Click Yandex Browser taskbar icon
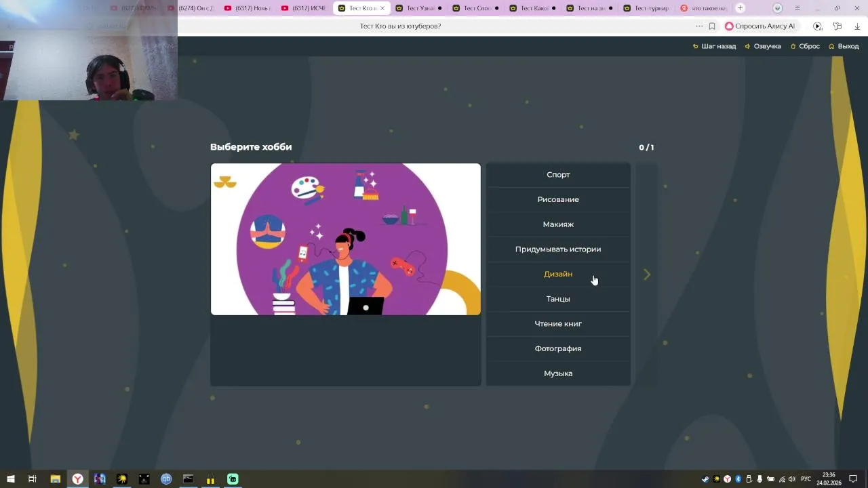868x488 pixels. pyautogui.click(x=78, y=479)
